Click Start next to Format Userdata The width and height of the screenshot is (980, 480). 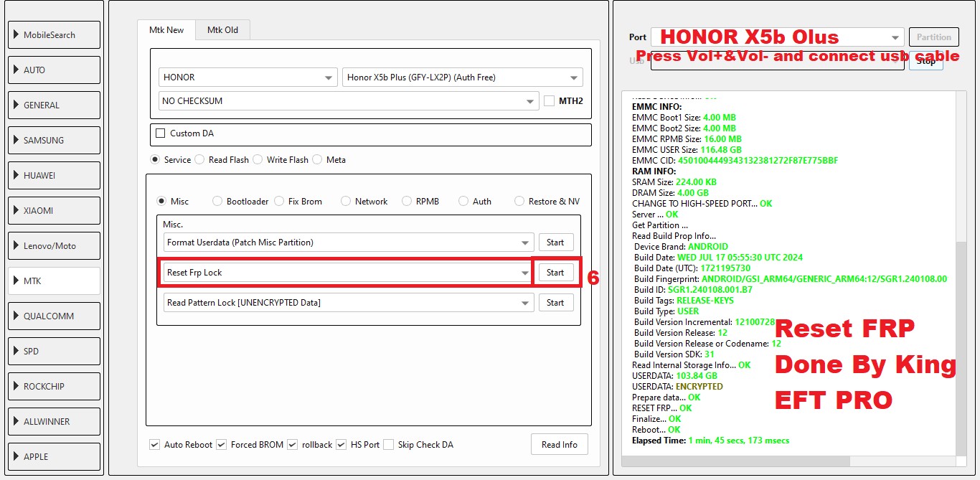point(556,243)
